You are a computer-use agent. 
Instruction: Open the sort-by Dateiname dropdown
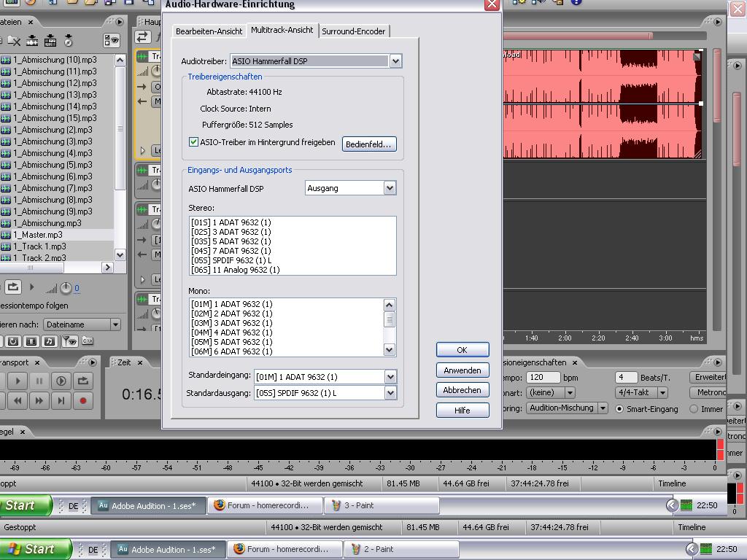[x=115, y=324]
